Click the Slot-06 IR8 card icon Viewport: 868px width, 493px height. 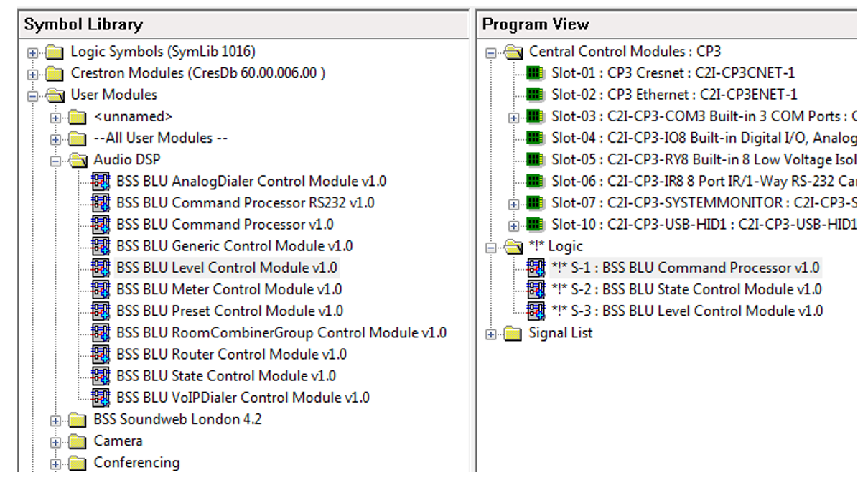533,181
